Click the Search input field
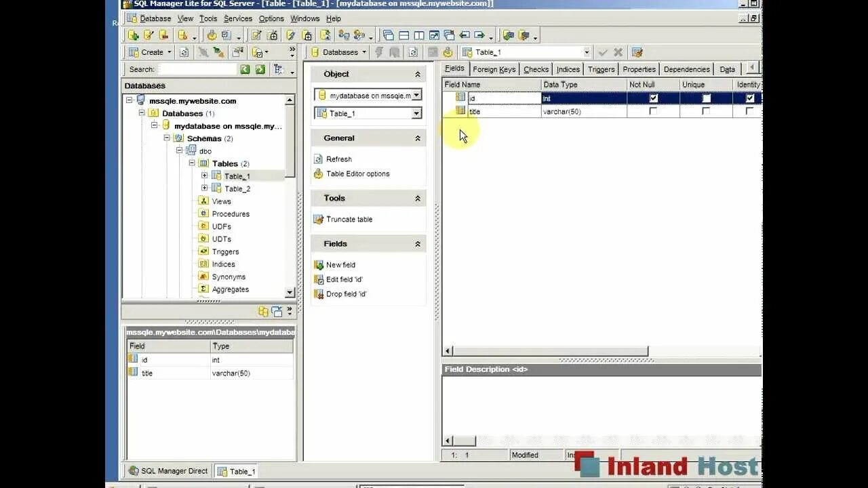868x488 pixels. (197, 69)
